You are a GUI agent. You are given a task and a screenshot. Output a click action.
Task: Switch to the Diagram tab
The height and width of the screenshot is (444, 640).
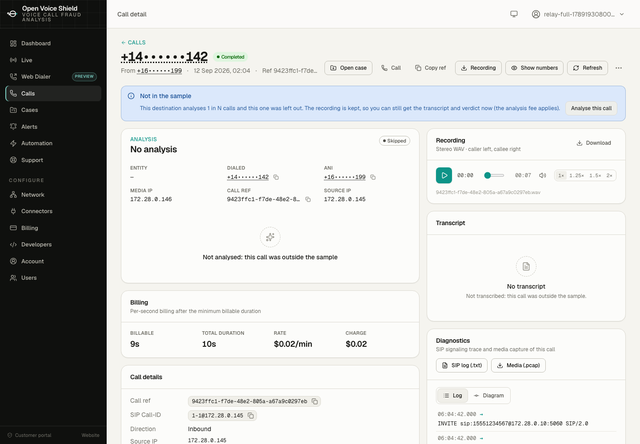pos(489,395)
